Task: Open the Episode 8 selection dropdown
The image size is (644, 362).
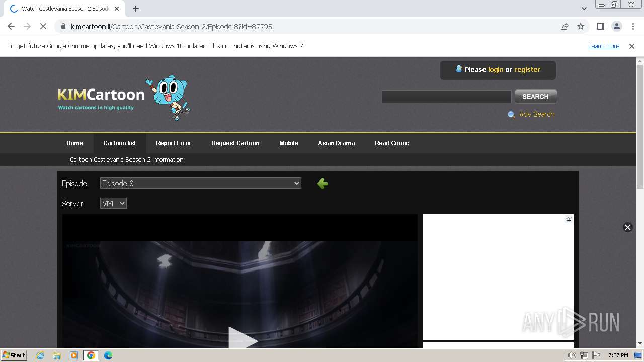Action: (201, 184)
